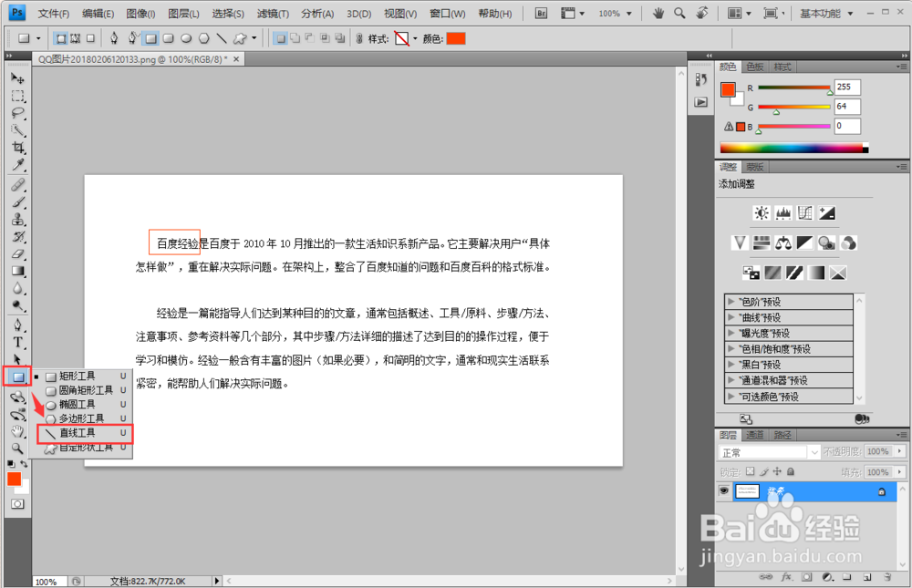Click the 颜色 swatch in options bar
Screen dimensions: 912x588
[x=455, y=39]
